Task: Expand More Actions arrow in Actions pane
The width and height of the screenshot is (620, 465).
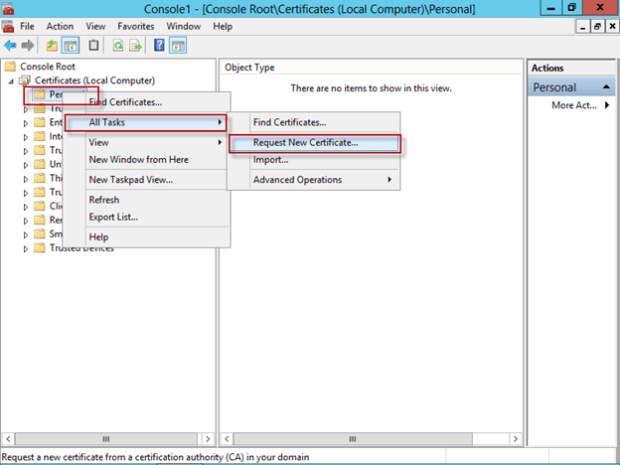Action: click(606, 106)
